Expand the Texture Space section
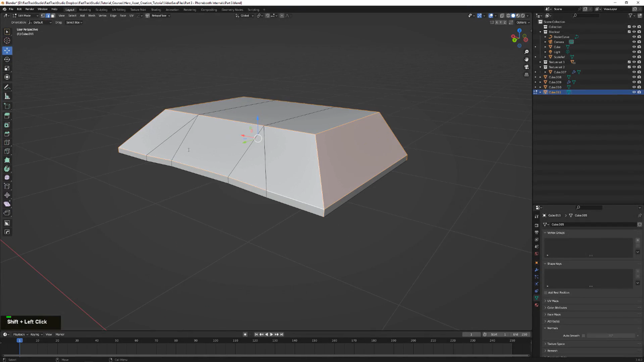The image size is (644, 362). pos(556,344)
